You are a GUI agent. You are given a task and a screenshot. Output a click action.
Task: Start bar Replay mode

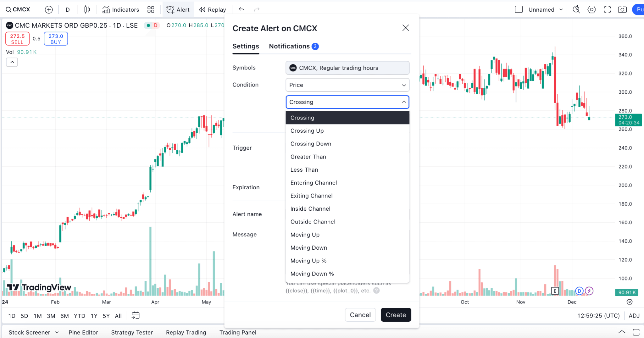click(x=213, y=9)
